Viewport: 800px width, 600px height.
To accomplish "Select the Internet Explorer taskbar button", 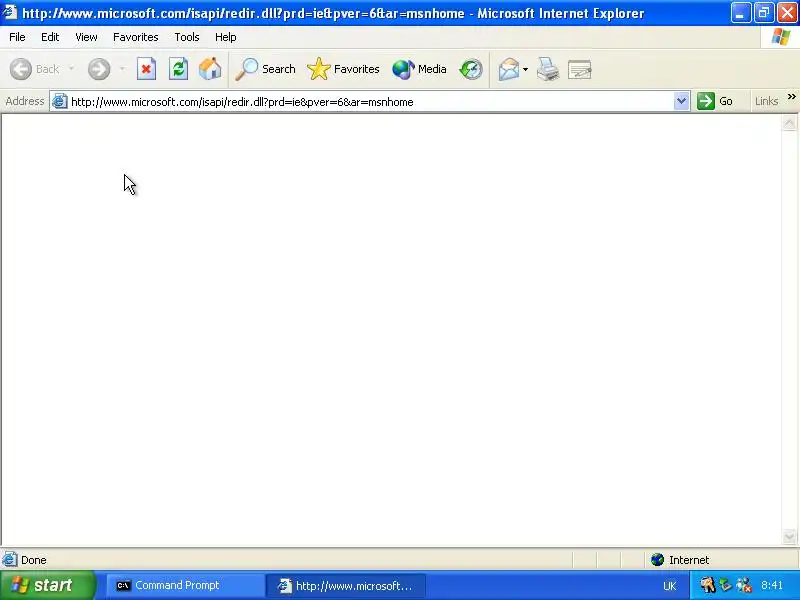I will pyautogui.click(x=347, y=585).
